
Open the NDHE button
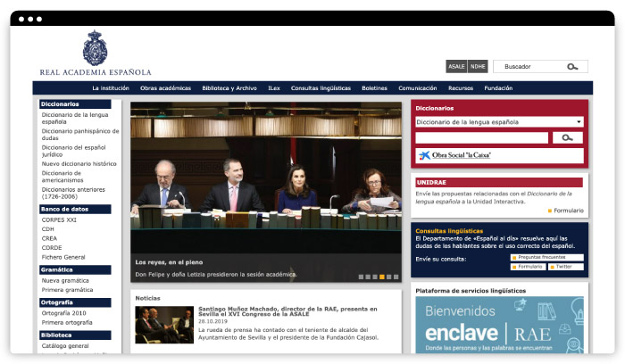tap(478, 67)
